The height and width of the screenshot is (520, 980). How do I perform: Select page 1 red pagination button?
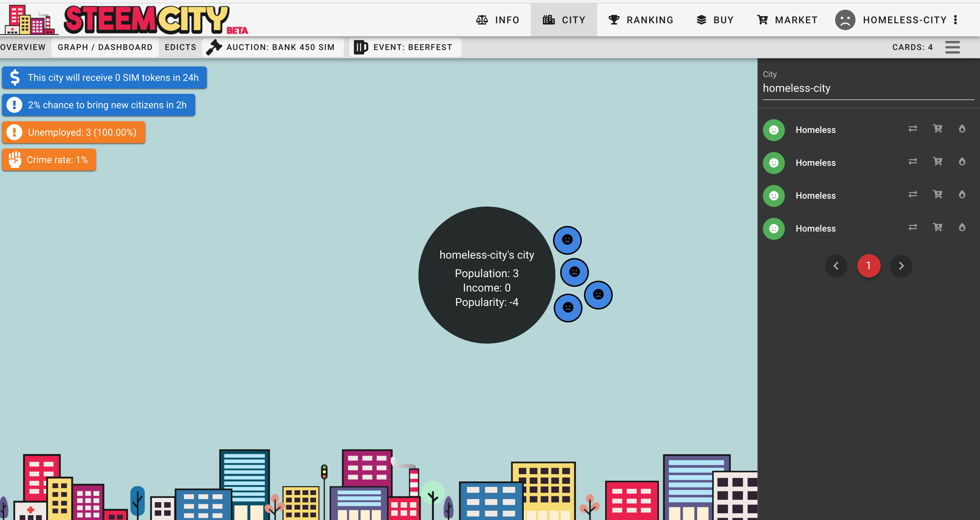pos(868,266)
